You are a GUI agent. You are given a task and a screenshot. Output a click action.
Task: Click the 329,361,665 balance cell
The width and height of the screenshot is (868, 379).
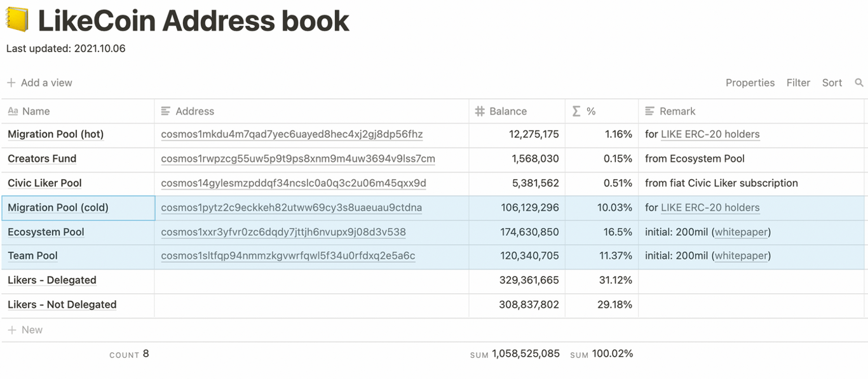click(x=517, y=280)
